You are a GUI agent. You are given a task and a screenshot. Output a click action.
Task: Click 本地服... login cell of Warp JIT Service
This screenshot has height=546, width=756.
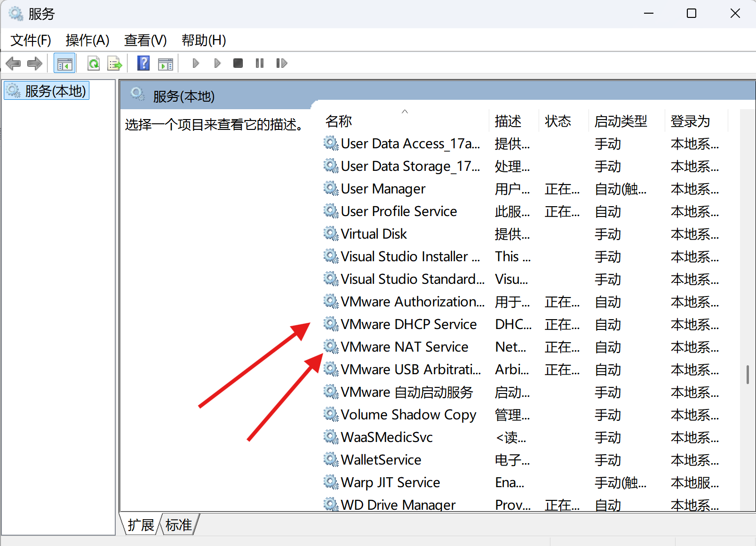(x=695, y=483)
